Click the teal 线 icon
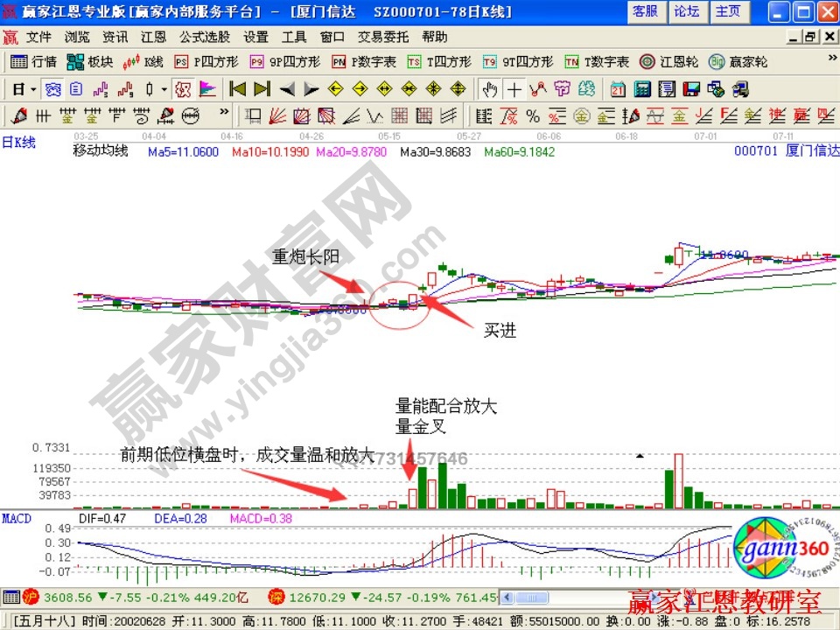840x630 pixels. tap(586, 89)
